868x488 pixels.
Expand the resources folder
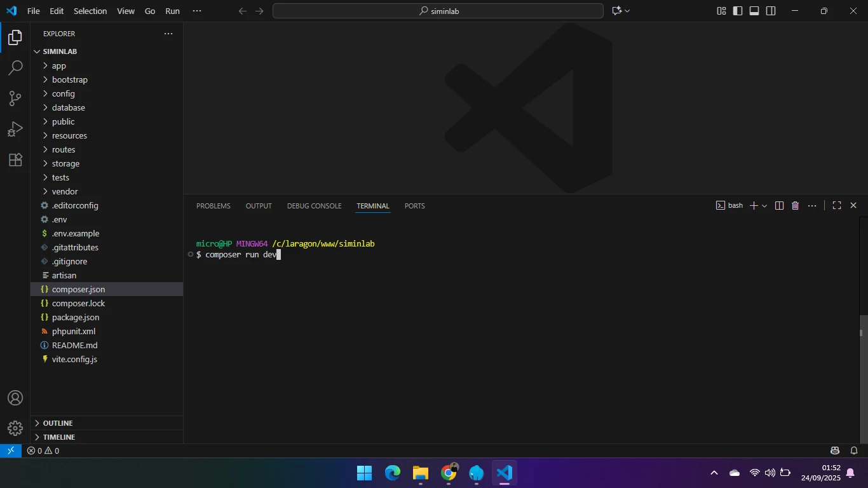[69, 135]
